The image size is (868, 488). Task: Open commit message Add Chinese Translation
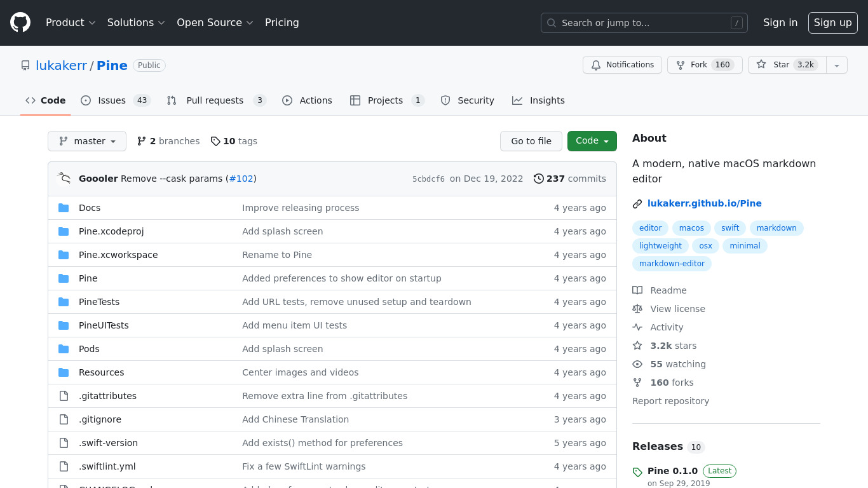(x=295, y=419)
